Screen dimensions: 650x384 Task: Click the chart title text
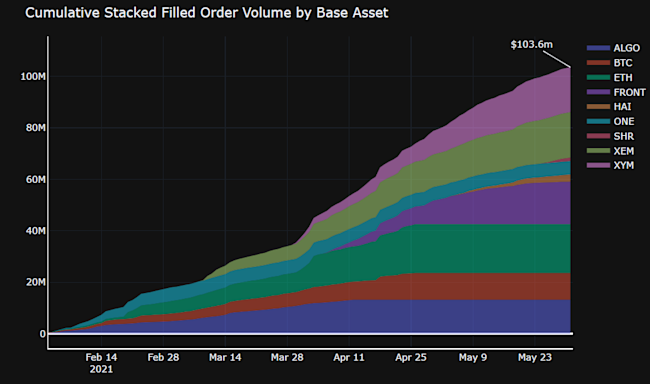click(206, 13)
